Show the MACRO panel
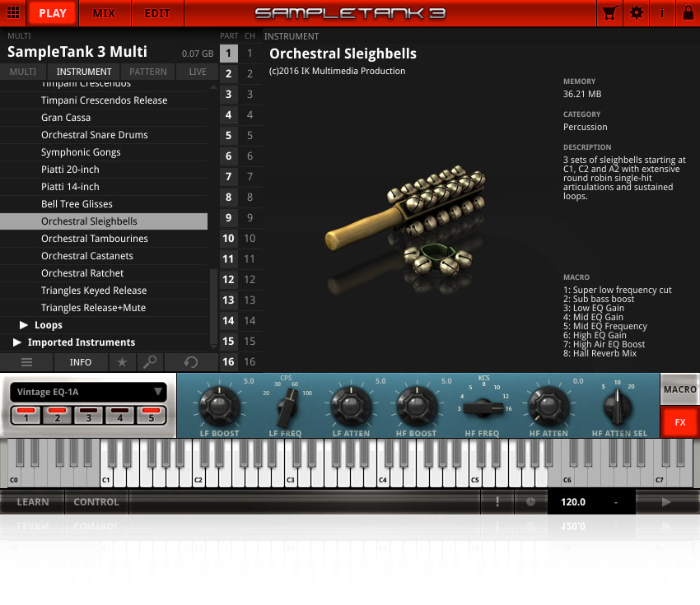Image resolution: width=700 pixels, height=605 pixels. click(x=680, y=389)
